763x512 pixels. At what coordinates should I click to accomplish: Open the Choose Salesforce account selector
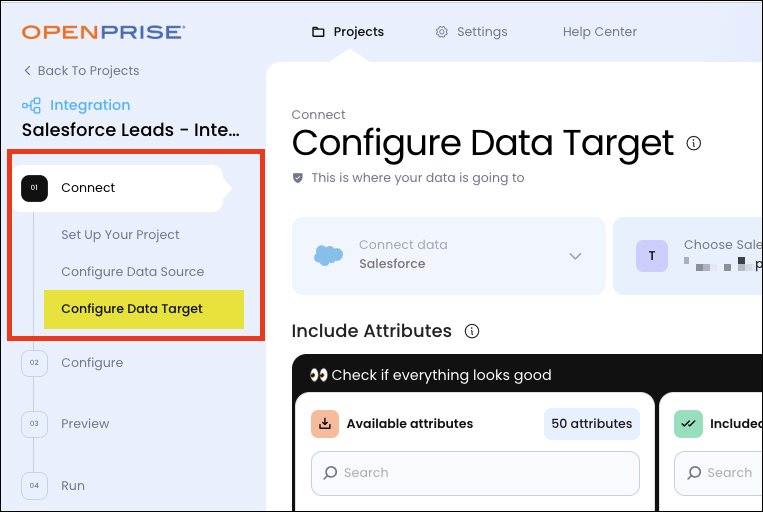[x=688, y=256]
